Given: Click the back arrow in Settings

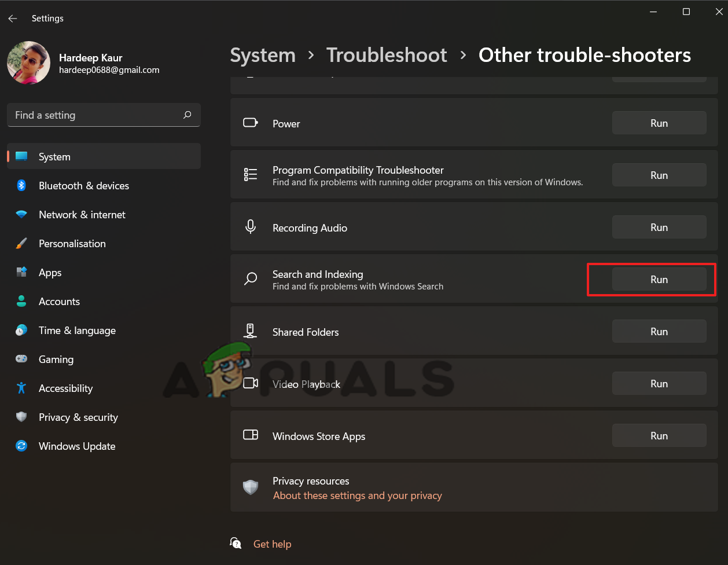Looking at the screenshot, I should pyautogui.click(x=13, y=19).
